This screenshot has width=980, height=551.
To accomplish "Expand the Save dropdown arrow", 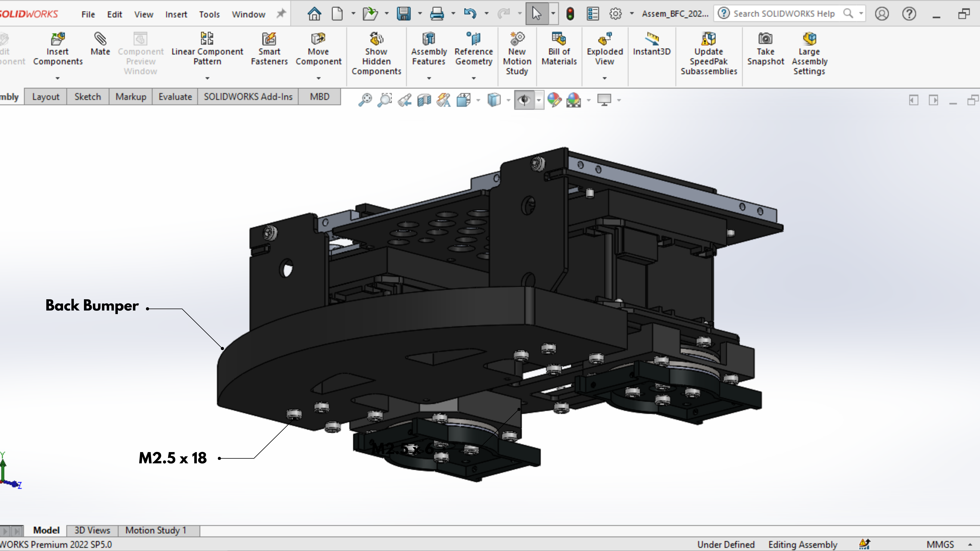I will (420, 14).
